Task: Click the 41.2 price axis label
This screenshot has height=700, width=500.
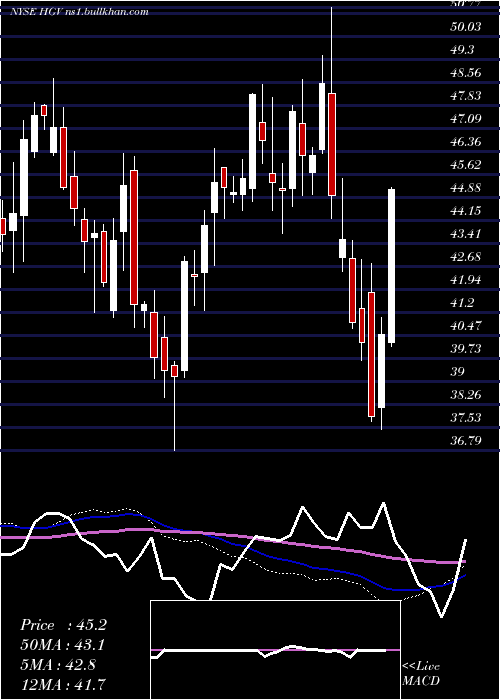Action: (462, 303)
